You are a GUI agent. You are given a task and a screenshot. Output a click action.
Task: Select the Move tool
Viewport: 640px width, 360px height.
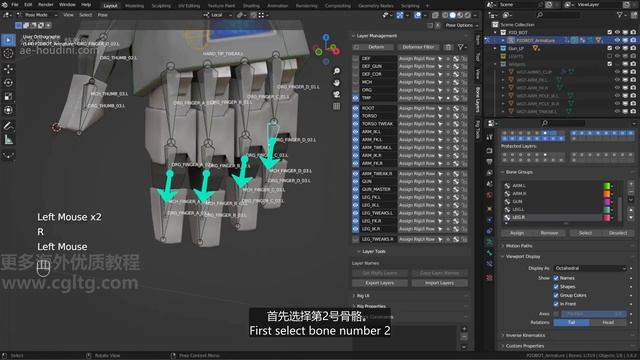pos(8,69)
